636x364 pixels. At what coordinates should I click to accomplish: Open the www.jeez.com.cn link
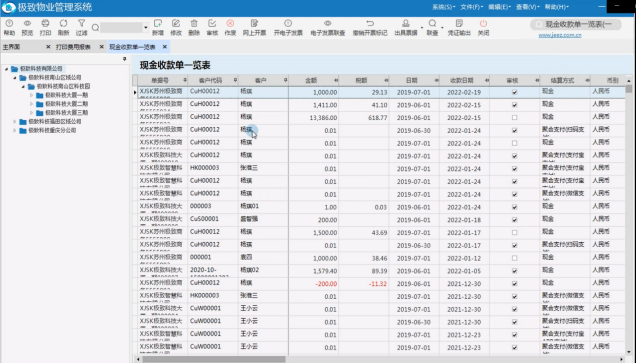pos(560,35)
